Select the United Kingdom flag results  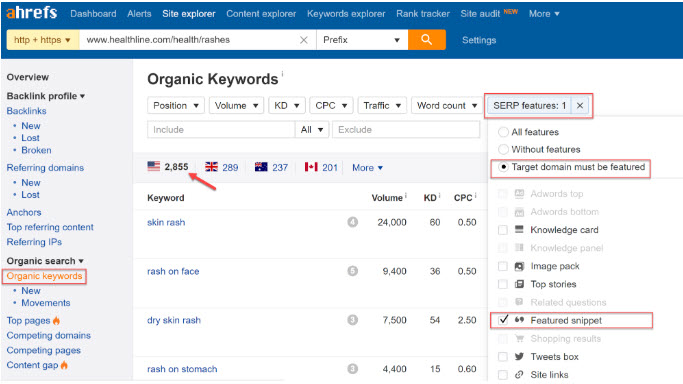pyautogui.click(x=222, y=167)
